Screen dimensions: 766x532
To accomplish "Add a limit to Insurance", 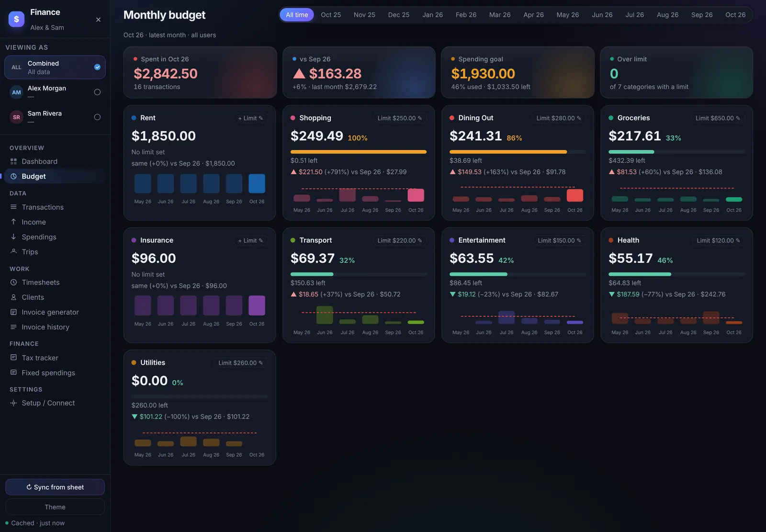I will [250, 240].
